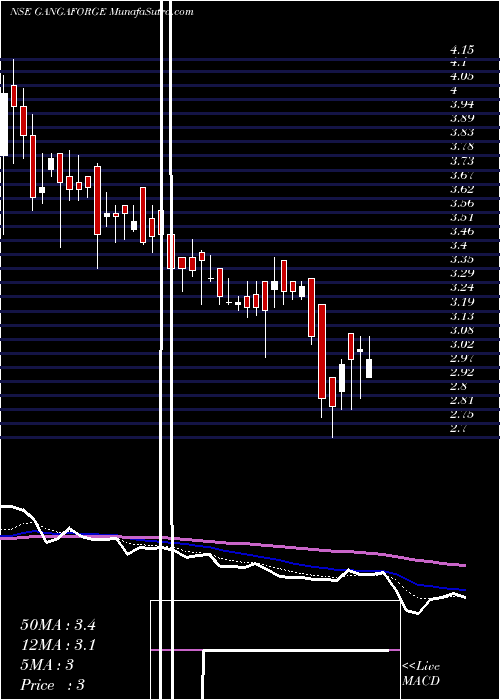500x700 pixels.
Task: Click the 3.89 price axis label
Action: click(462, 118)
